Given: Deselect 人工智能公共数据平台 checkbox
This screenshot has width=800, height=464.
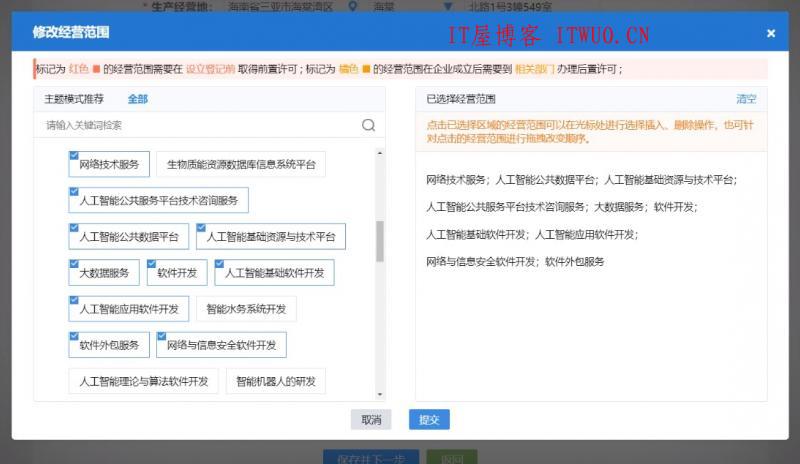Looking at the screenshot, I should (75, 228).
